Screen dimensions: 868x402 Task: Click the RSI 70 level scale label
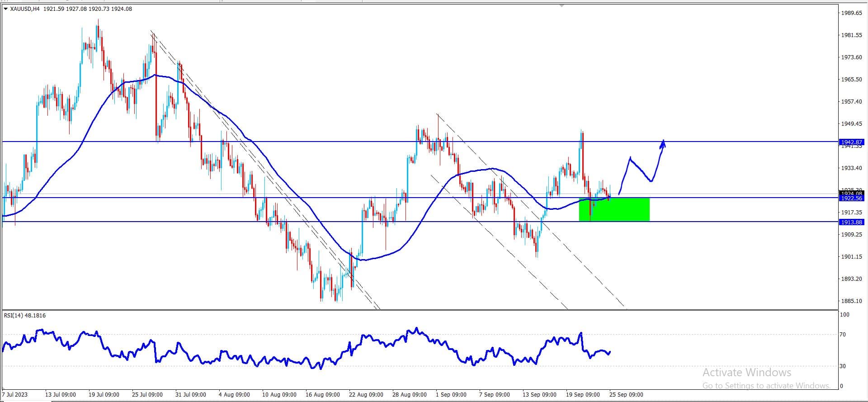click(x=843, y=335)
